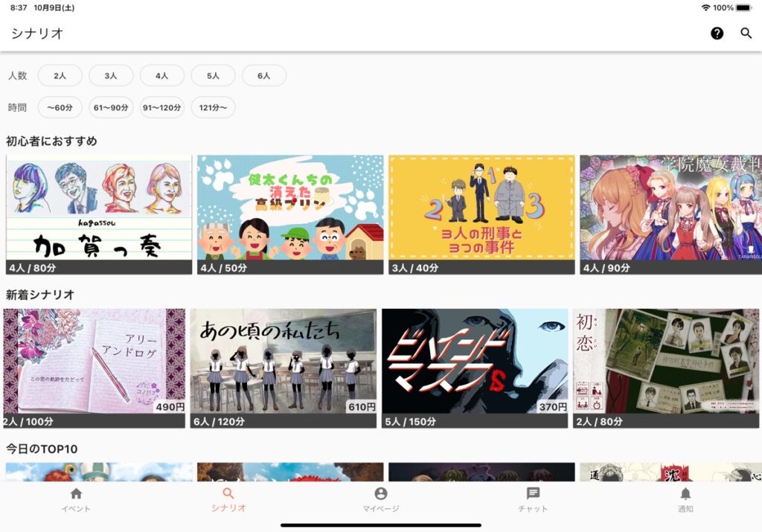Select the シナリオ tab in bottom bar
The image size is (762, 532).
228,499
